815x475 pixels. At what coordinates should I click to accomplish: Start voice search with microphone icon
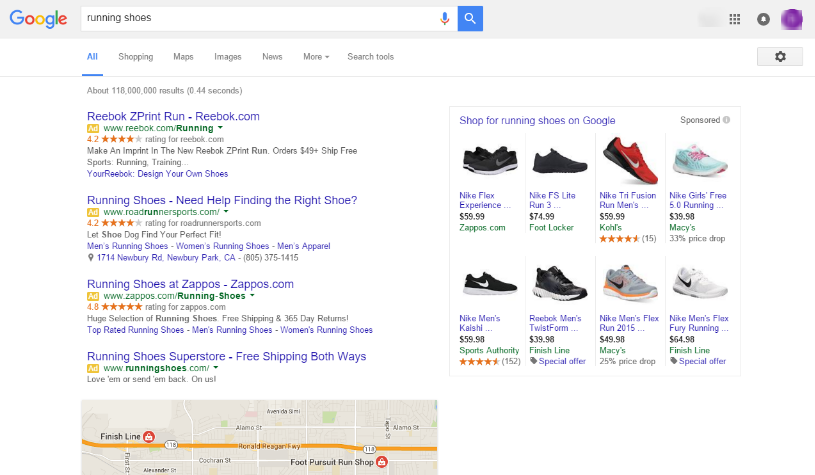coord(444,19)
